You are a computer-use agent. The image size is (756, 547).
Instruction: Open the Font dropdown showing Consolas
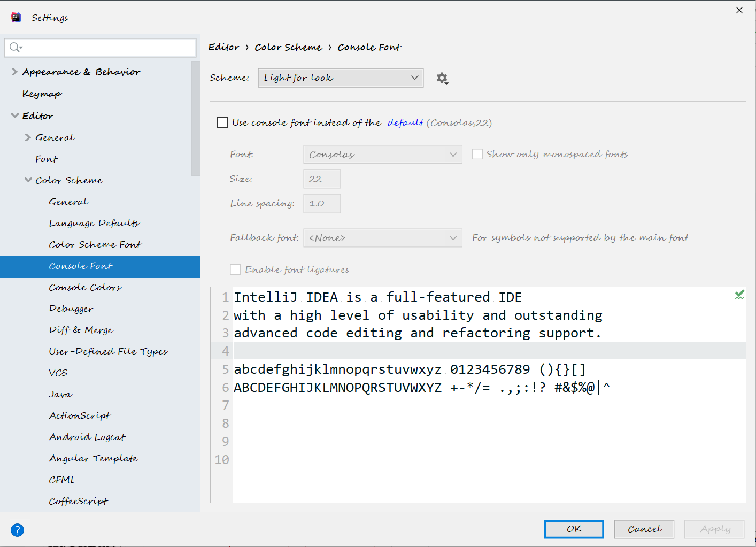click(383, 155)
